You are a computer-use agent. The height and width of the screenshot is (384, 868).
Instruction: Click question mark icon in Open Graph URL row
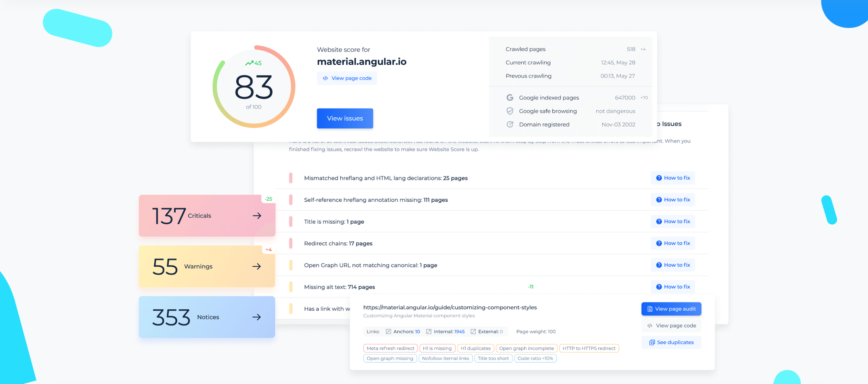pos(659,265)
